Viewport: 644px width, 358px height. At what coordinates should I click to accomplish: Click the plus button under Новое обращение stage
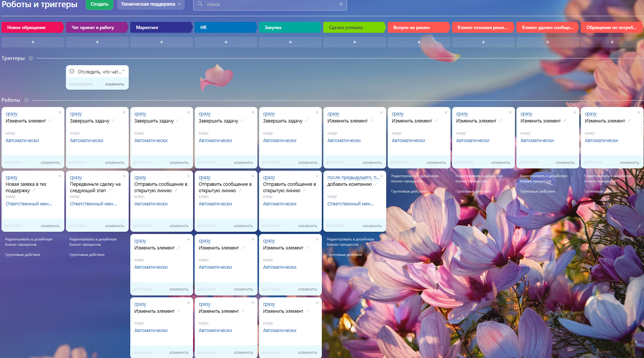tap(33, 42)
